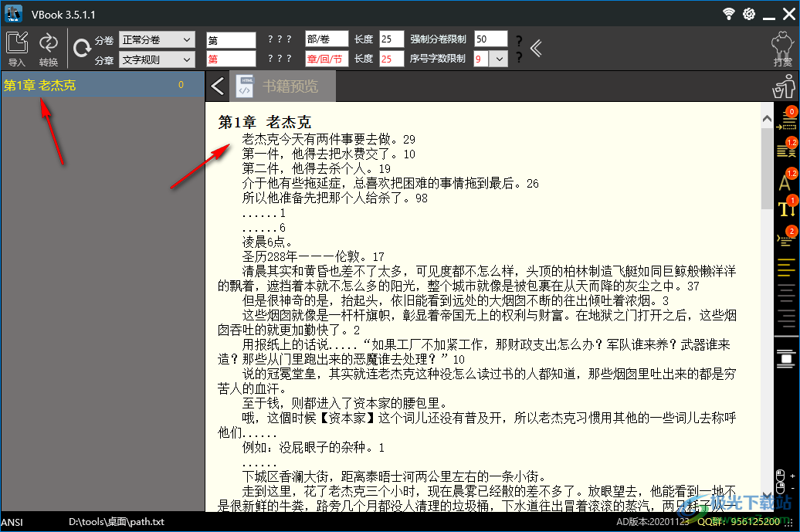Click the 转换 (Convert) icon
Screen dimensions: 800x532
coord(48,41)
